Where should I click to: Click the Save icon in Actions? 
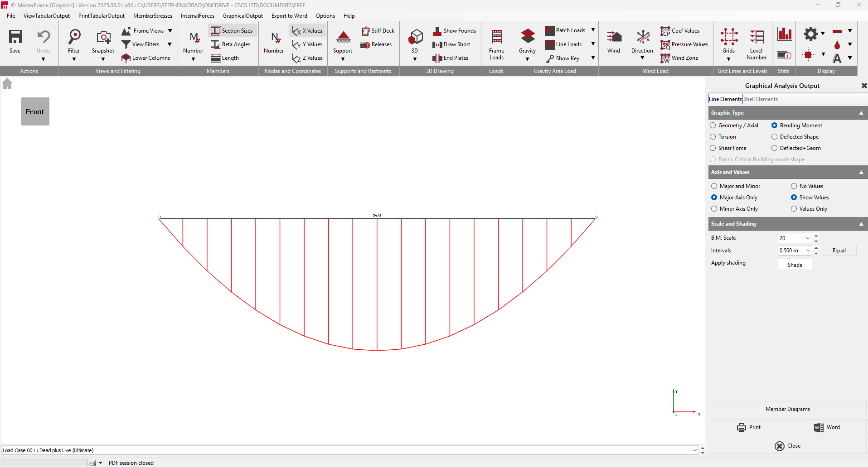tap(15, 42)
